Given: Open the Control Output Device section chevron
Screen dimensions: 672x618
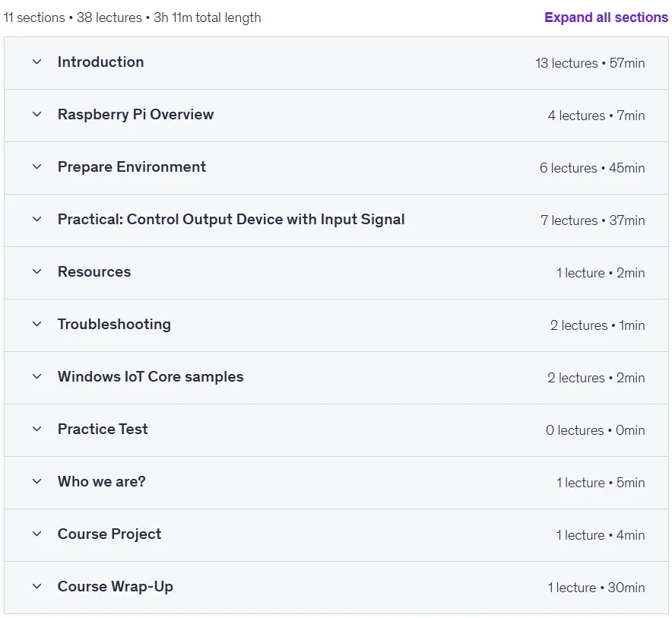Looking at the screenshot, I should (36, 219).
